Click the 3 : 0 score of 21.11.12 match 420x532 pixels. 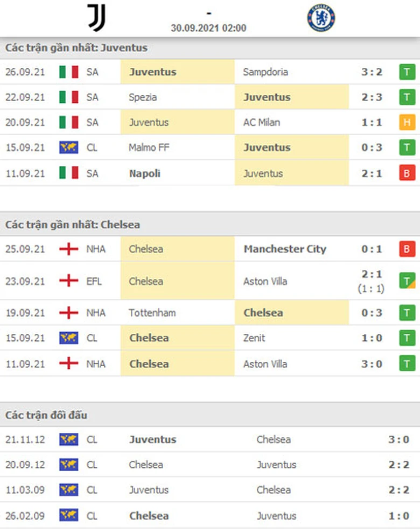coord(398,439)
